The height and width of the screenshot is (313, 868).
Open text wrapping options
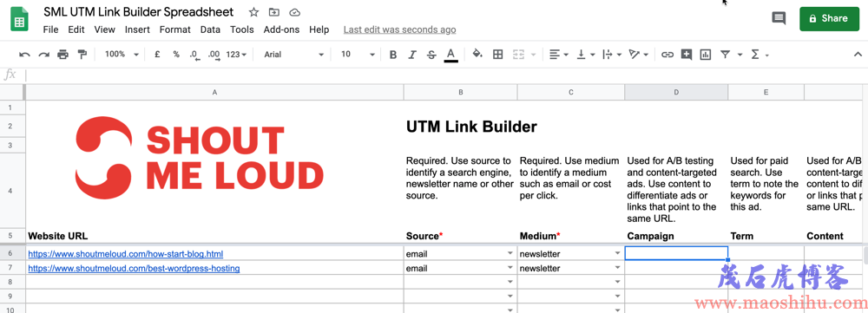[611, 55]
